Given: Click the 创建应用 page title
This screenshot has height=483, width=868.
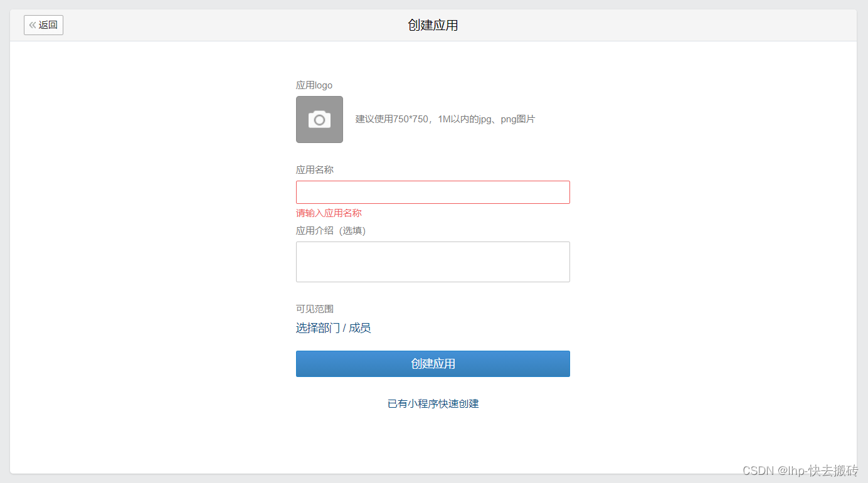Looking at the screenshot, I should [433, 25].
